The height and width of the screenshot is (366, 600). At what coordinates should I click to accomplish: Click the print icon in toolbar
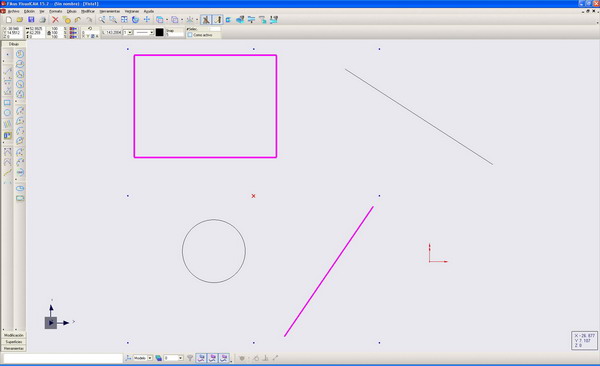[x=42, y=20]
